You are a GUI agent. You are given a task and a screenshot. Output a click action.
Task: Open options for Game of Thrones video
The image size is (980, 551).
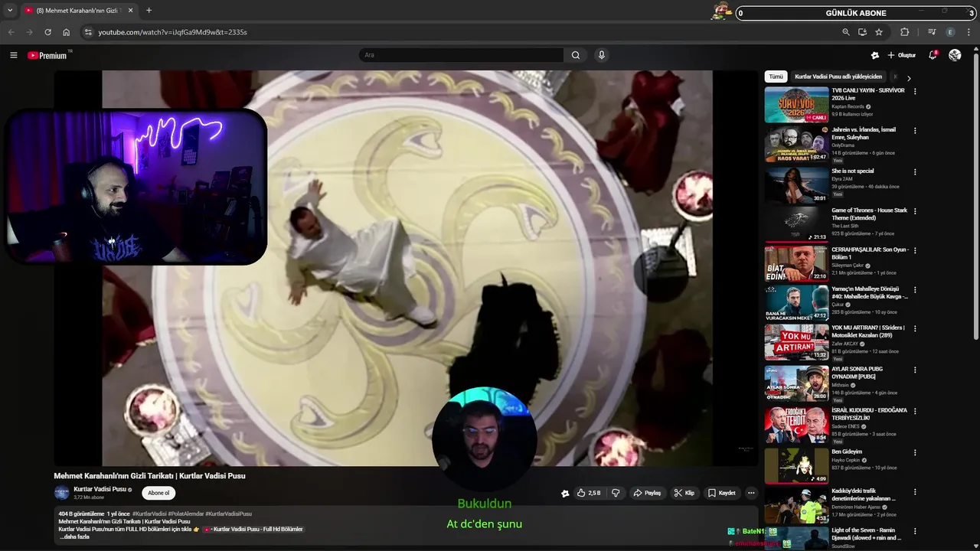pos(915,211)
